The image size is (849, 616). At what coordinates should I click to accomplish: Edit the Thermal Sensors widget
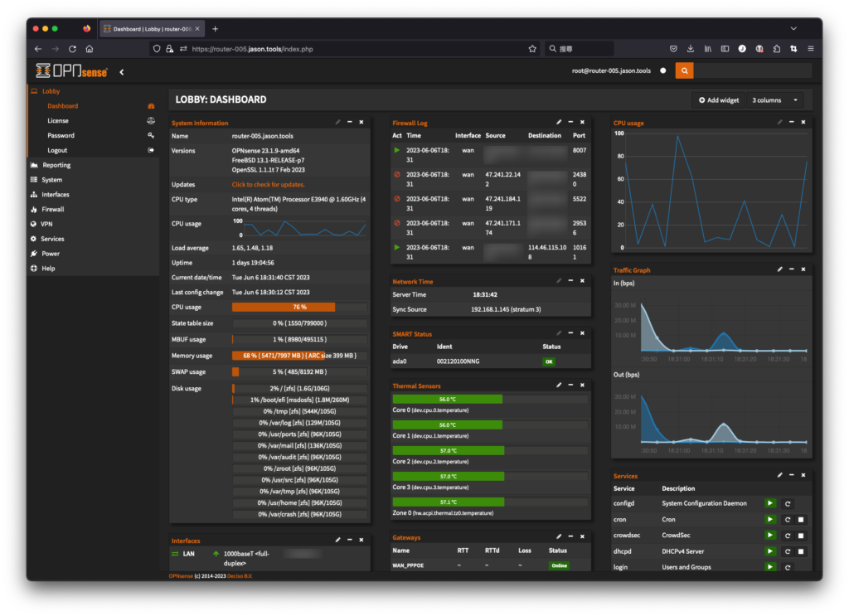[559, 385]
